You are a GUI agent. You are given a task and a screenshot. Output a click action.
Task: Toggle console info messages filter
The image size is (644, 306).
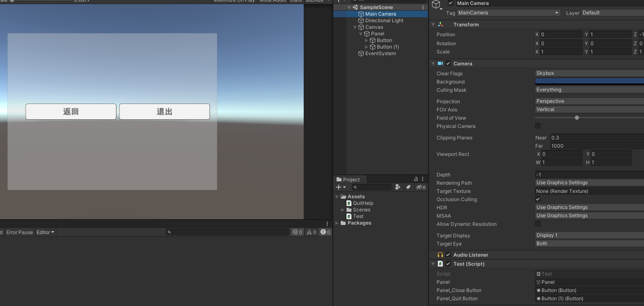pyautogui.click(x=298, y=232)
